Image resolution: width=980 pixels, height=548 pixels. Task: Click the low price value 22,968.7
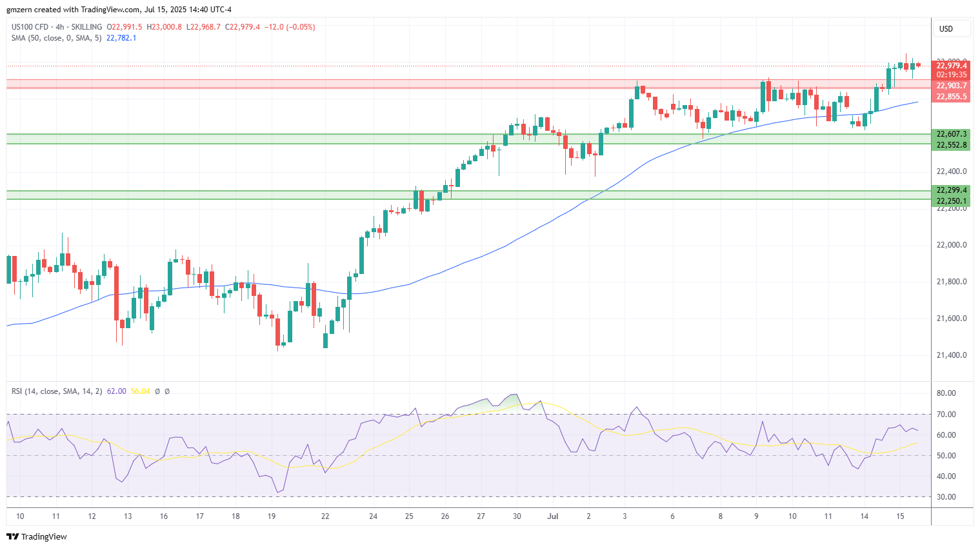[205, 27]
